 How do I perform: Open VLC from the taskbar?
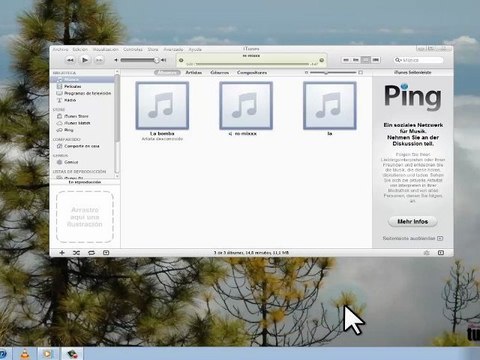pyautogui.click(x=24, y=354)
